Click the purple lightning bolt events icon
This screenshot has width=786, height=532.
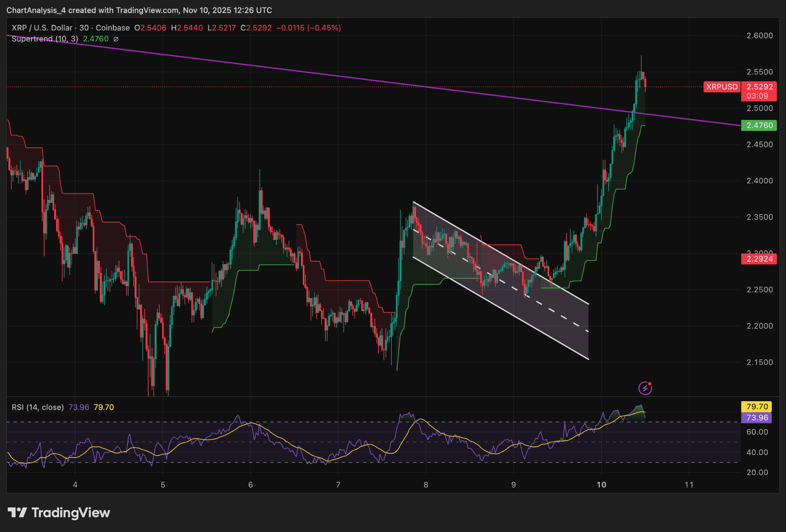645,388
